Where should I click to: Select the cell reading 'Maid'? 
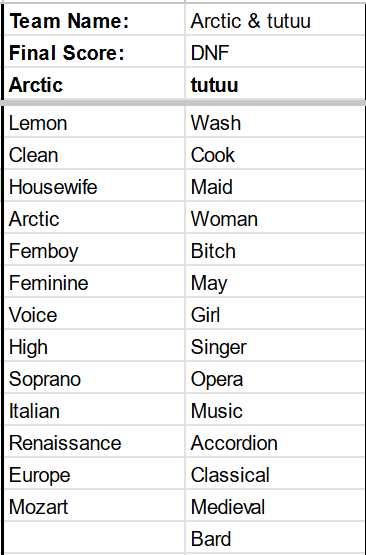(275, 185)
